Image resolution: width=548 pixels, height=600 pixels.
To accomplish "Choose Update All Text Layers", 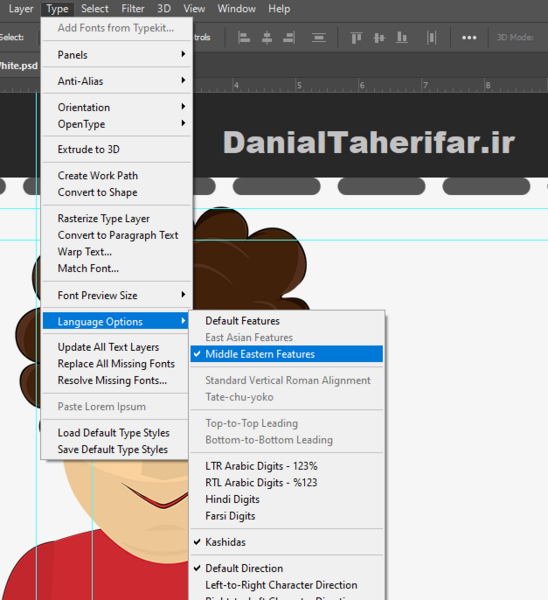I will (x=115, y=347).
